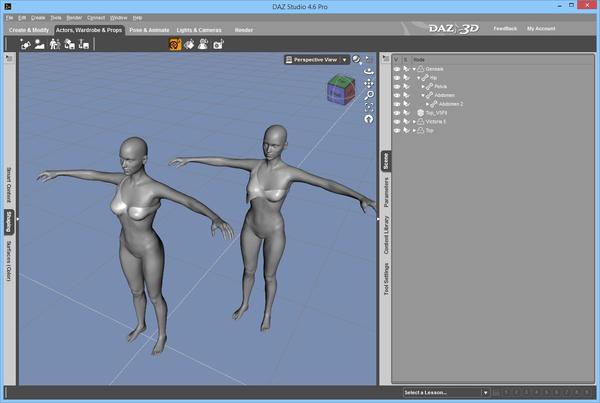This screenshot has height=403, width=600.
Task: Click the surface paint bucket tool icon
Action: (x=189, y=44)
